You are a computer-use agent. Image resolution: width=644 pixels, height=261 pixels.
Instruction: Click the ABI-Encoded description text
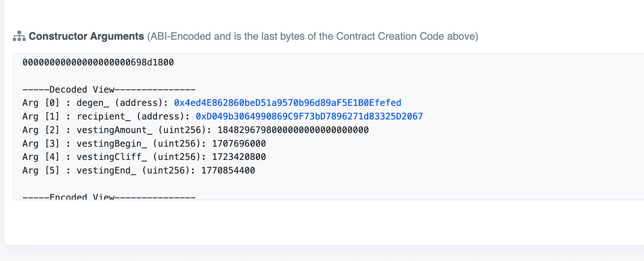click(313, 36)
